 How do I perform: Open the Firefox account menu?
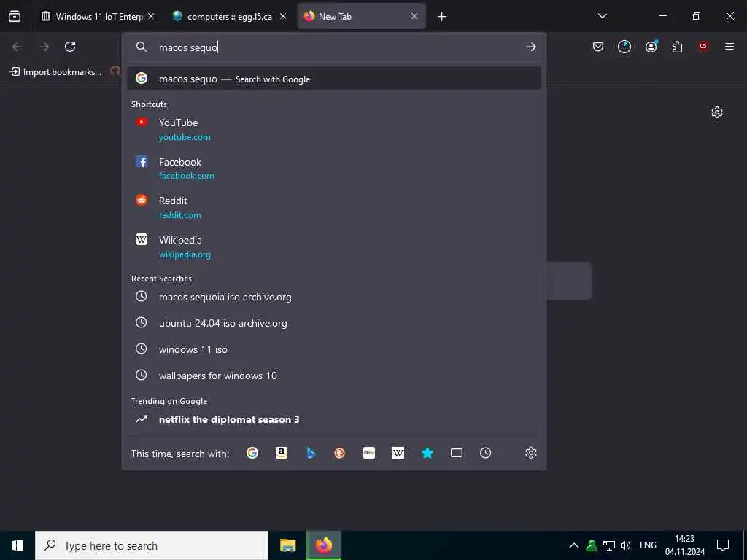[651, 46]
